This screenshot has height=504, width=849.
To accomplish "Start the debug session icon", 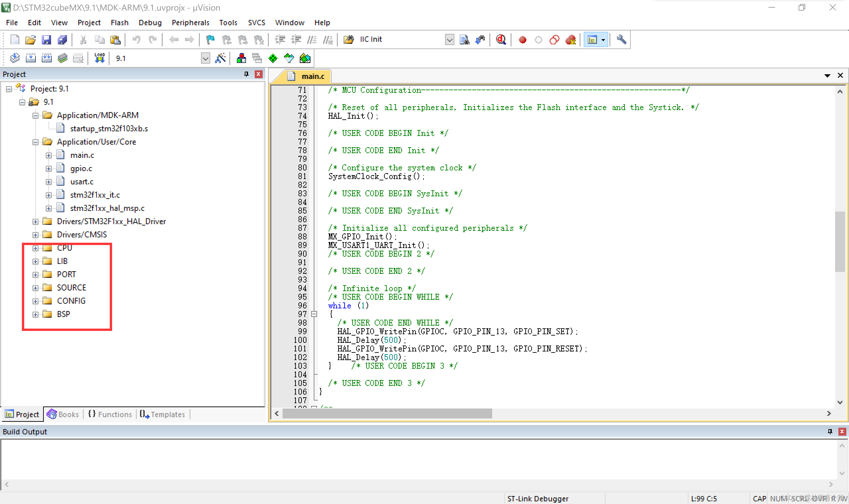I will pyautogui.click(x=501, y=40).
